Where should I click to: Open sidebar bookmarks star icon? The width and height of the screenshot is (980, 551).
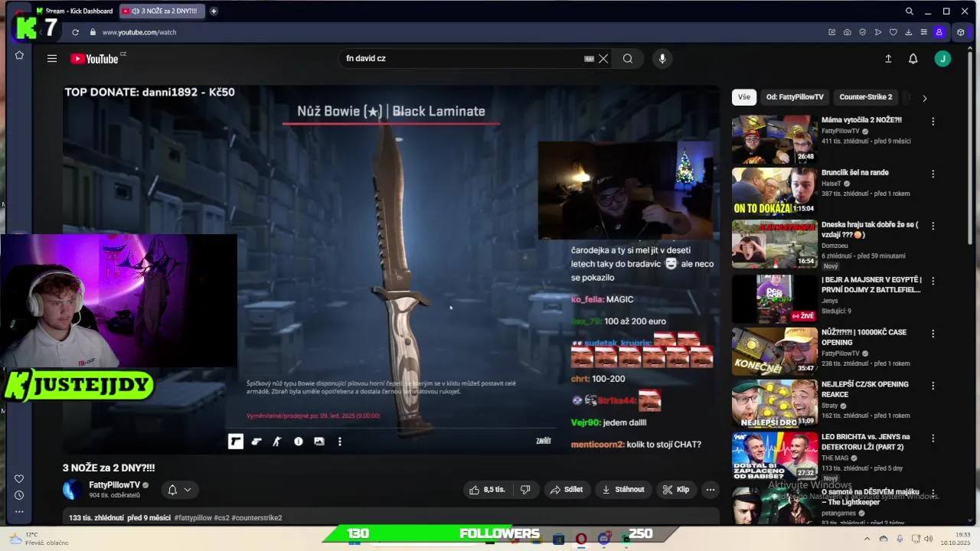19,55
